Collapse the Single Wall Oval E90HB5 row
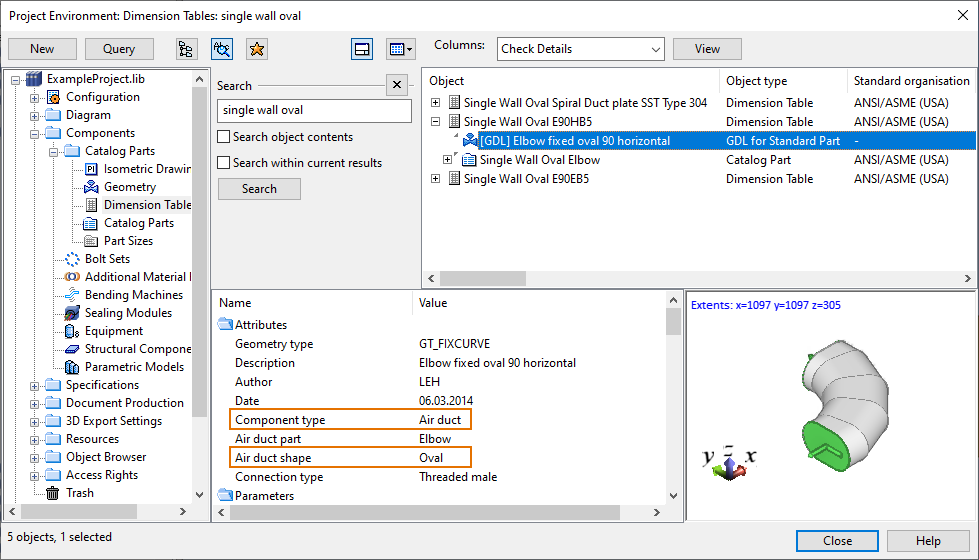The height and width of the screenshot is (560, 979). point(435,122)
